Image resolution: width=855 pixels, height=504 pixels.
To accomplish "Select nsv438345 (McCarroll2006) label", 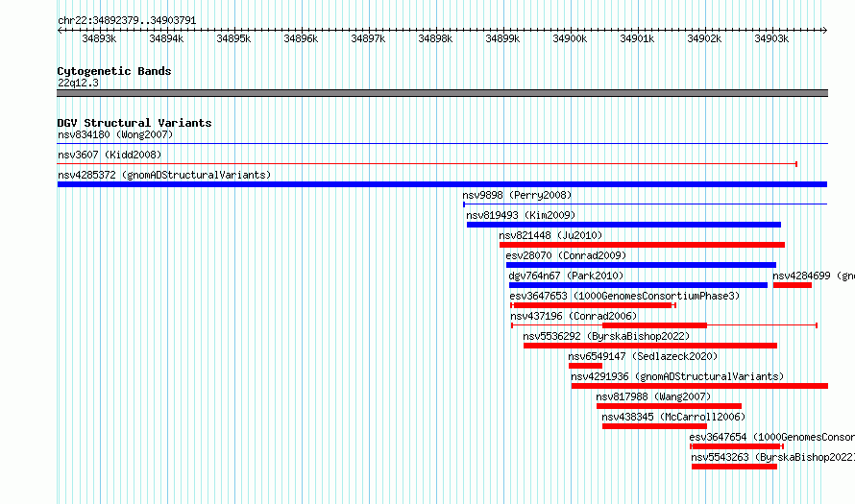I will click(673, 417).
